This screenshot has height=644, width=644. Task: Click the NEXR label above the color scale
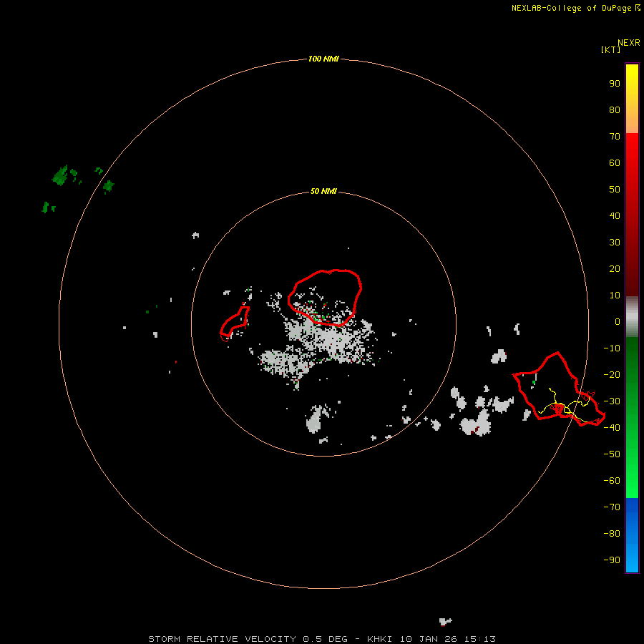click(x=629, y=43)
